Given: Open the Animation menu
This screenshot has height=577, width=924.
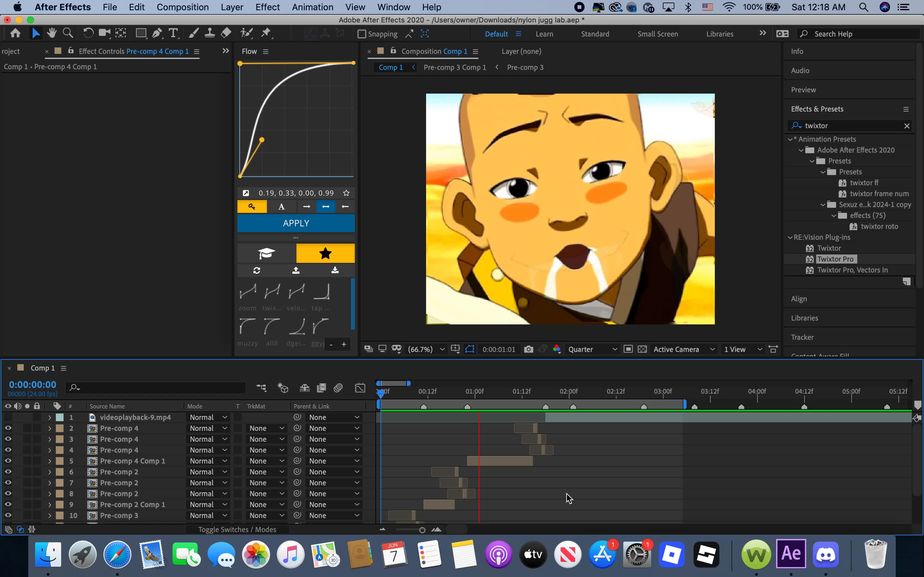Looking at the screenshot, I should coord(312,7).
